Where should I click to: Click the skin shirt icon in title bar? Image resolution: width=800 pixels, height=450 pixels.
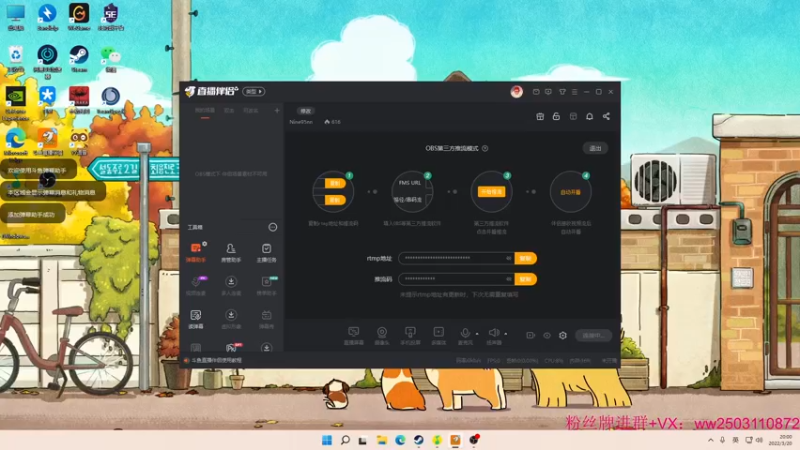point(562,92)
